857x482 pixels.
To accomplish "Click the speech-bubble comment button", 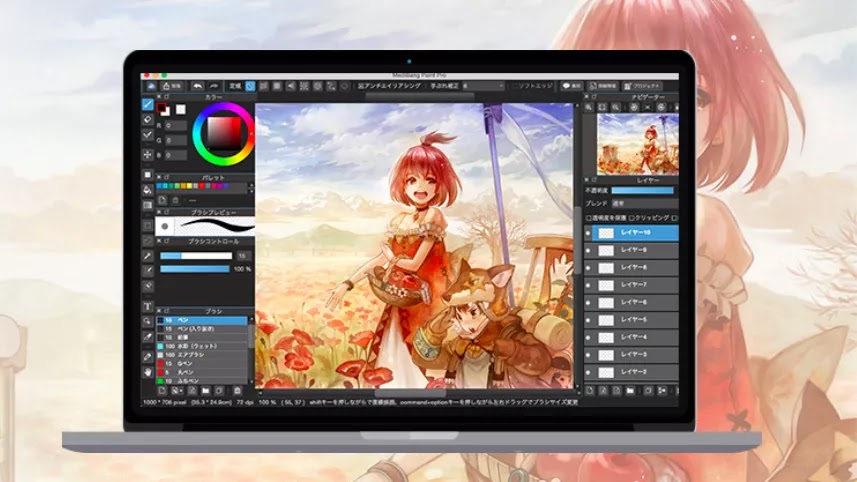I will 572,86.
